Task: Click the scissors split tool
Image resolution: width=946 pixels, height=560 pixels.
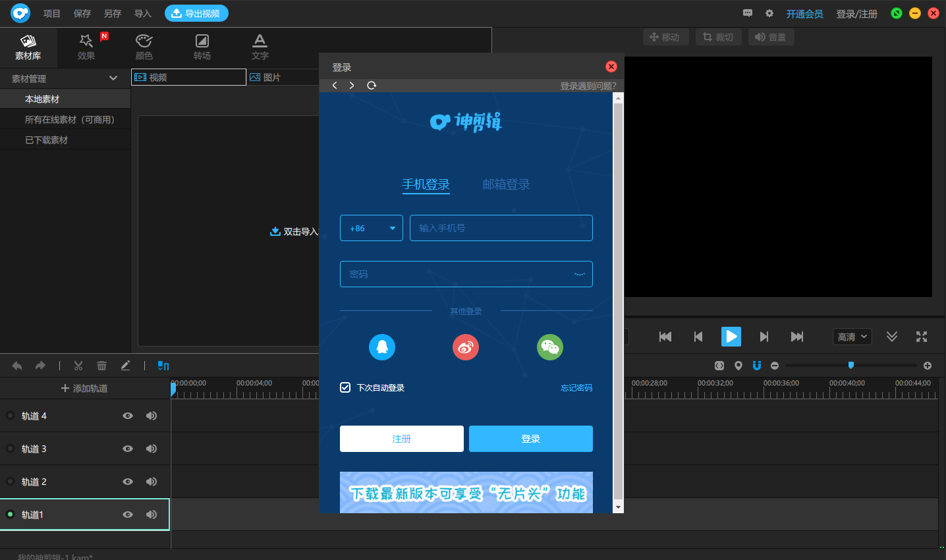Action: 78,366
